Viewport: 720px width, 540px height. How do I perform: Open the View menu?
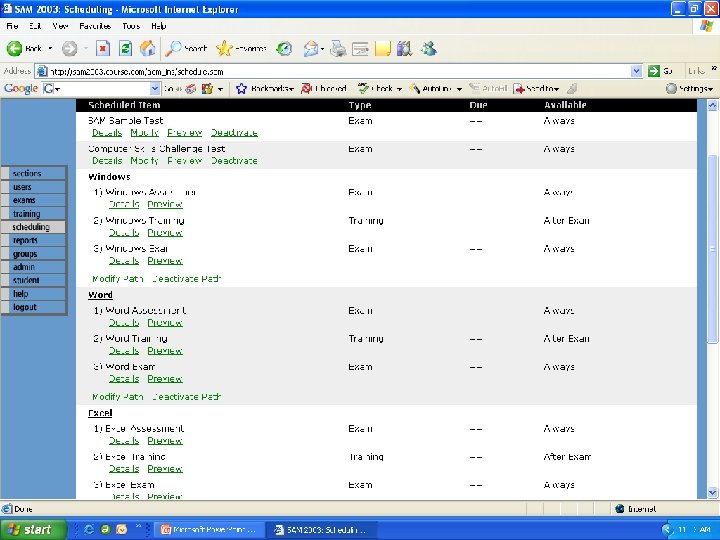(60, 26)
